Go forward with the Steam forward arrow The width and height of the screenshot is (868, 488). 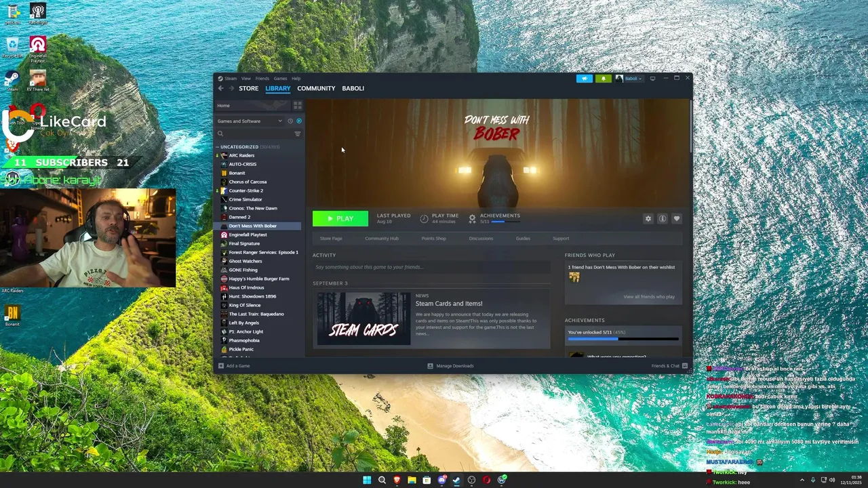coord(231,88)
